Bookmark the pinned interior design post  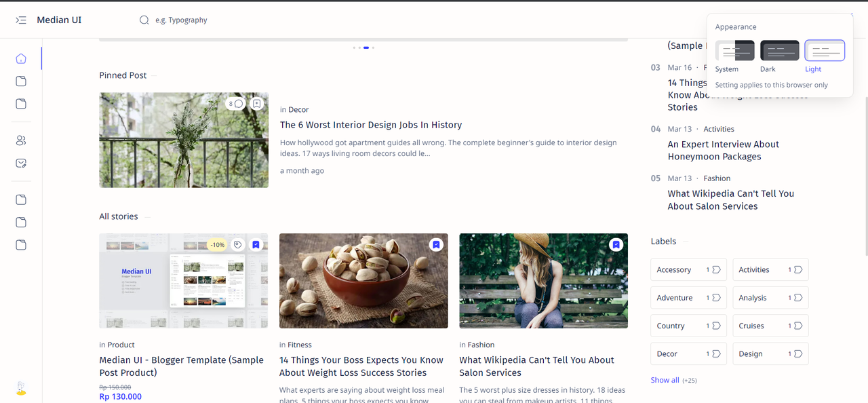coord(256,104)
